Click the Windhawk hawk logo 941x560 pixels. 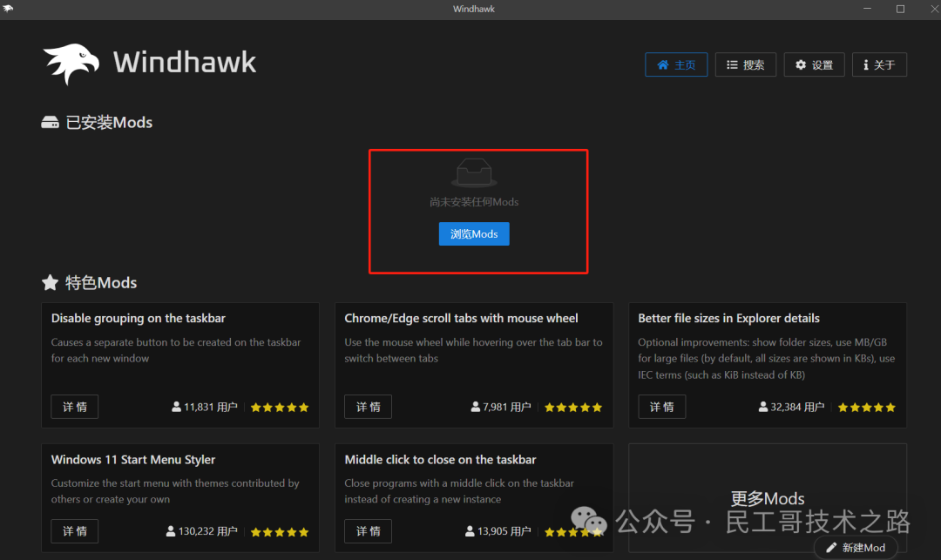click(x=71, y=64)
